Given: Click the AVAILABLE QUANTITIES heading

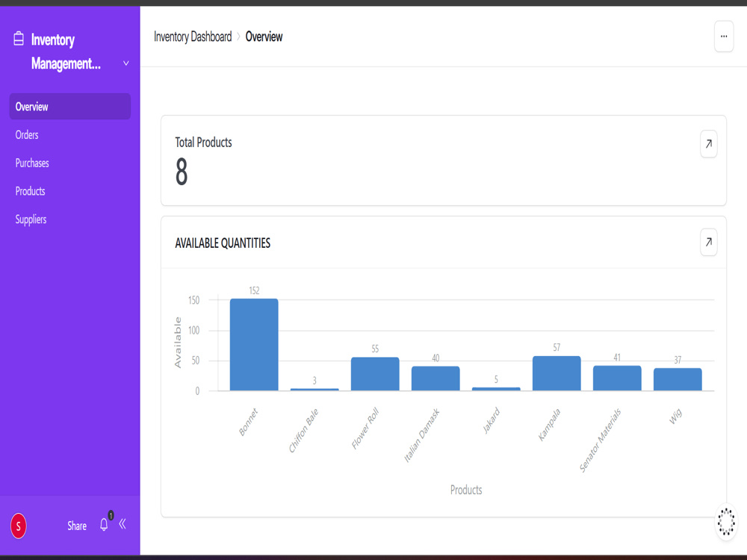Looking at the screenshot, I should coord(223,243).
